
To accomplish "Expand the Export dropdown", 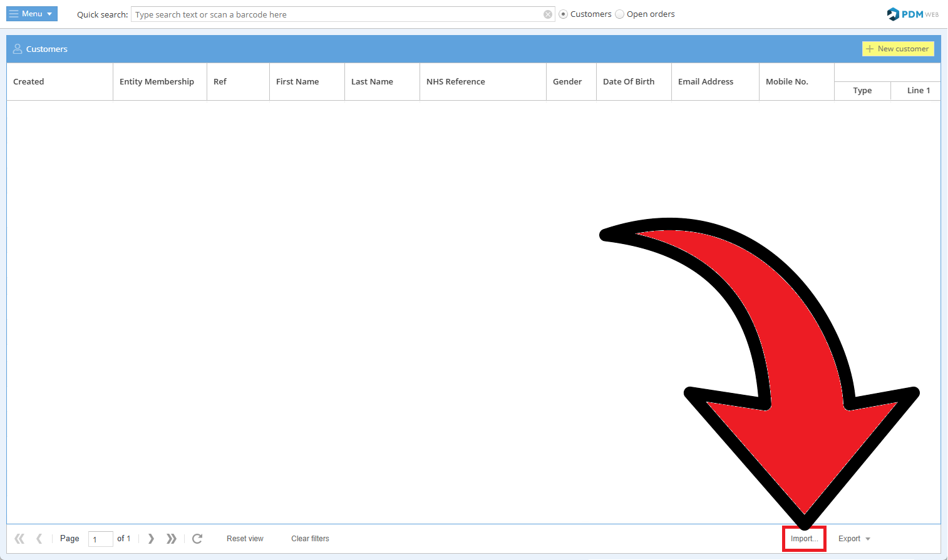I will click(854, 539).
